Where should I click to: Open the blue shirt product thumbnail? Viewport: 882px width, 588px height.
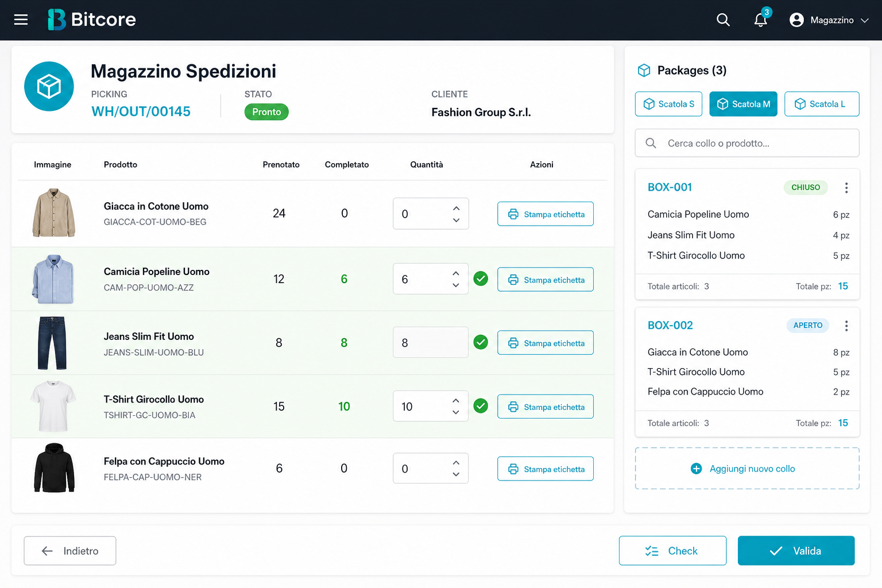click(x=53, y=279)
